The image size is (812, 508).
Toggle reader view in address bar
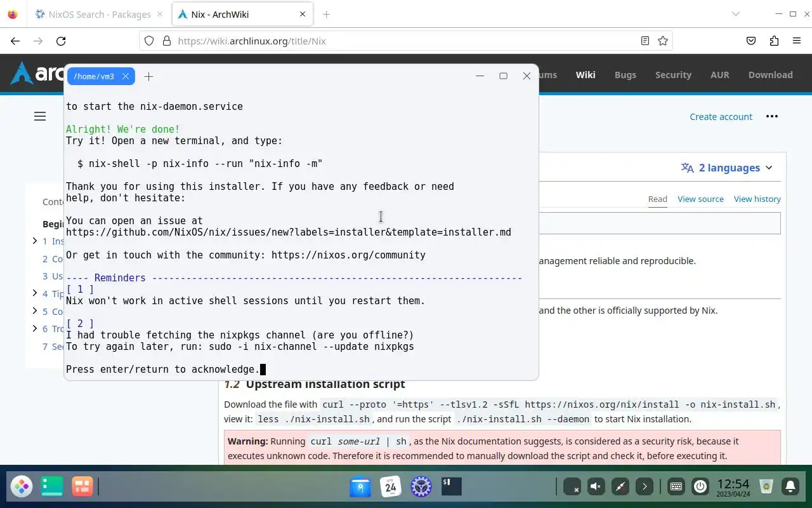click(645, 41)
